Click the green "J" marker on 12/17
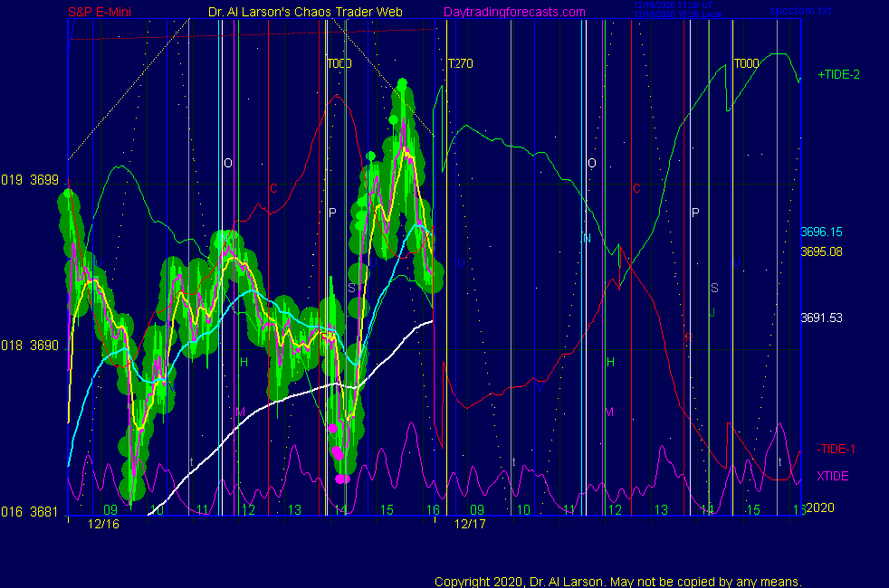The image size is (889, 588). pyautogui.click(x=712, y=312)
